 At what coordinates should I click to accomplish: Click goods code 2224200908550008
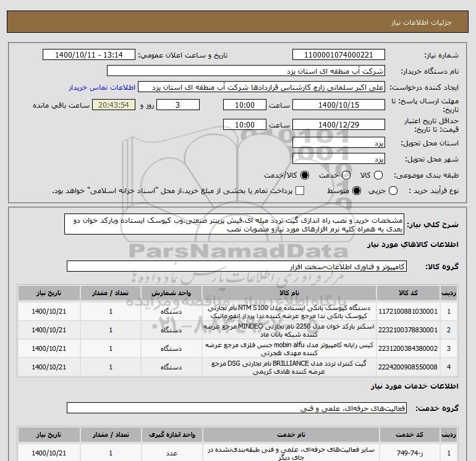click(x=408, y=367)
